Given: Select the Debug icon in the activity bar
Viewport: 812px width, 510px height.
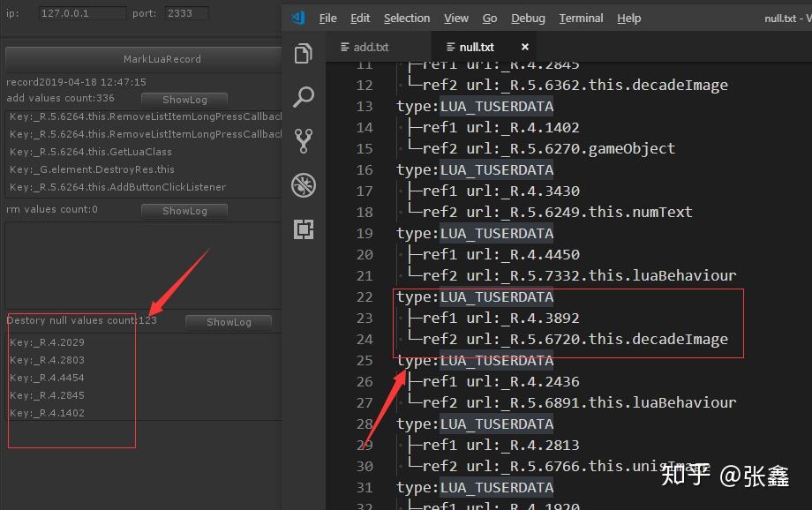Looking at the screenshot, I should (304, 185).
